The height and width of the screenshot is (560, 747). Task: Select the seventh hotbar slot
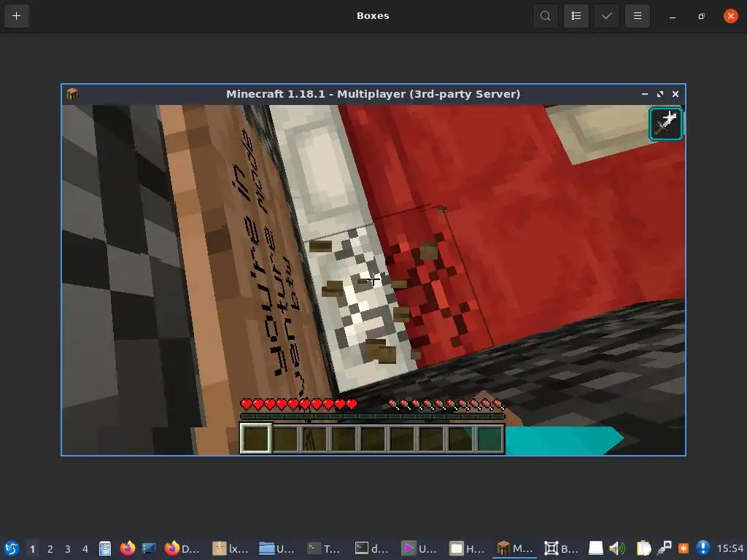pyautogui.click(x=431, y=438)
